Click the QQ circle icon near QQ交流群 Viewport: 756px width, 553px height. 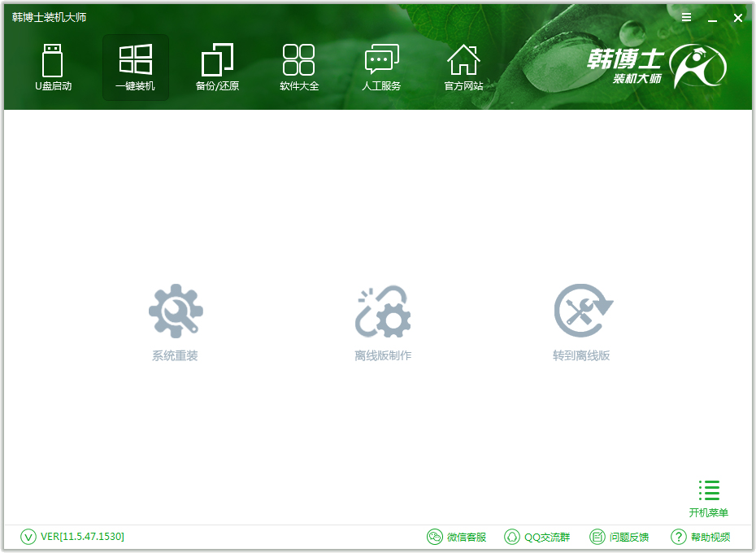point(512,537)
